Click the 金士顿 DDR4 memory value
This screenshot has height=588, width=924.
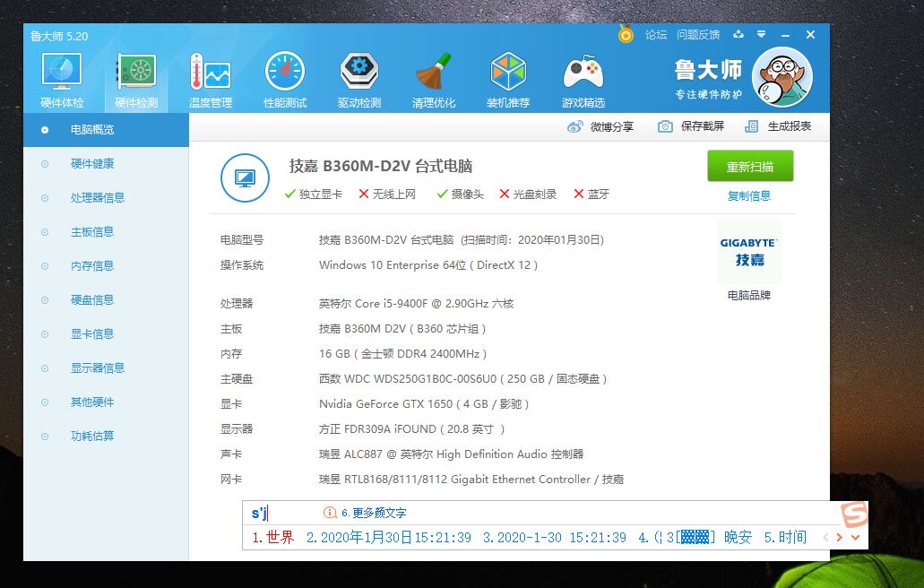[x=402, y=353]
